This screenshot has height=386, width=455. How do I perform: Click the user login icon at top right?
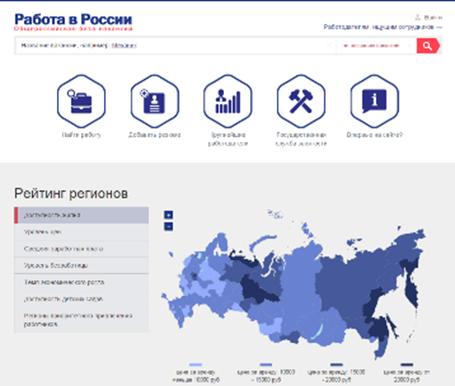[x=417, y=17]
